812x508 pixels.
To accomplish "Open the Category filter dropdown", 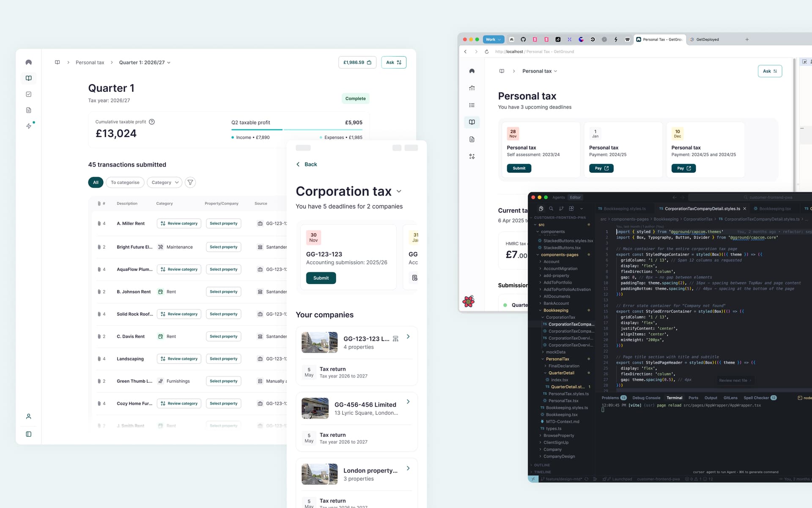I will (x=164, y=182).
